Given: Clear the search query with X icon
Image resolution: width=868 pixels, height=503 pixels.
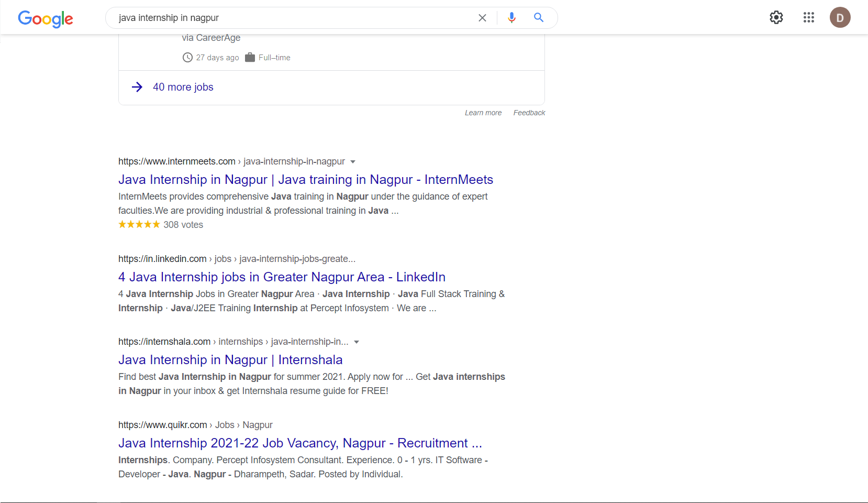Looking at the screenshot, I should (482, 18).
